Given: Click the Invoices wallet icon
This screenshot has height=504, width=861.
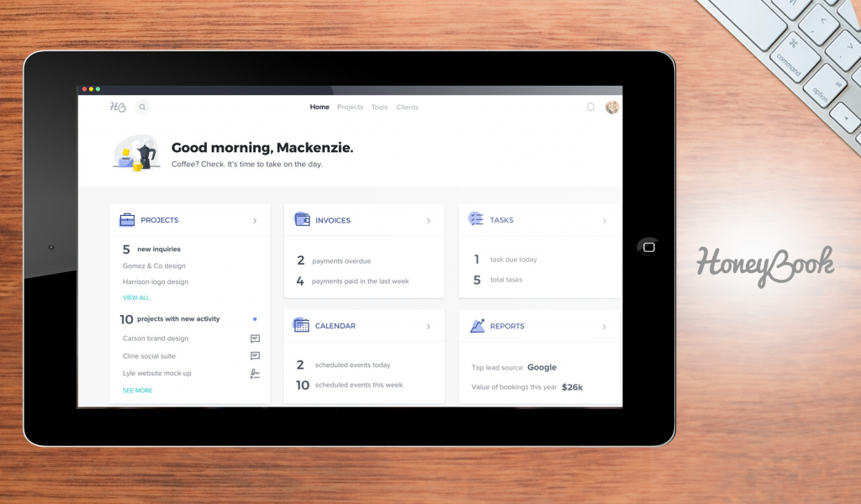Looking at the screenshot, I should [x=302, y=219].
